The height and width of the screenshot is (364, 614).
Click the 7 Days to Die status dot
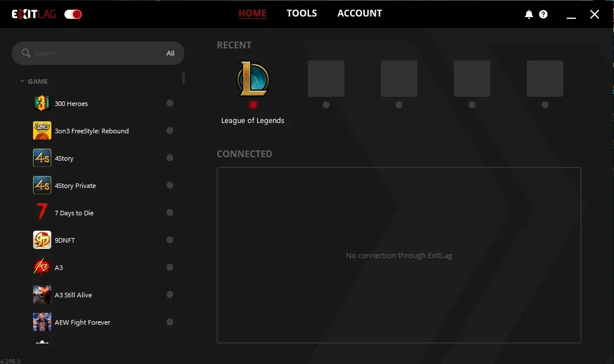tap(170, 212)
